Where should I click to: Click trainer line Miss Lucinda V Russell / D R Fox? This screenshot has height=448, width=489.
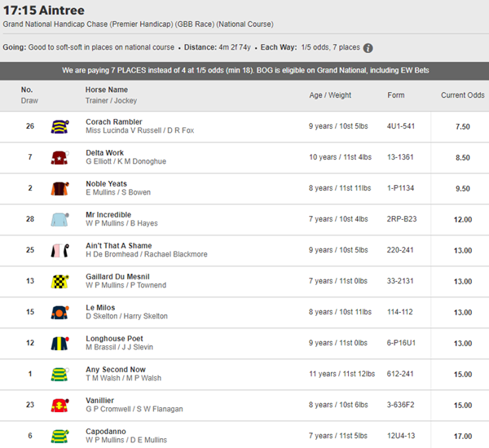[x=139, y=130]
